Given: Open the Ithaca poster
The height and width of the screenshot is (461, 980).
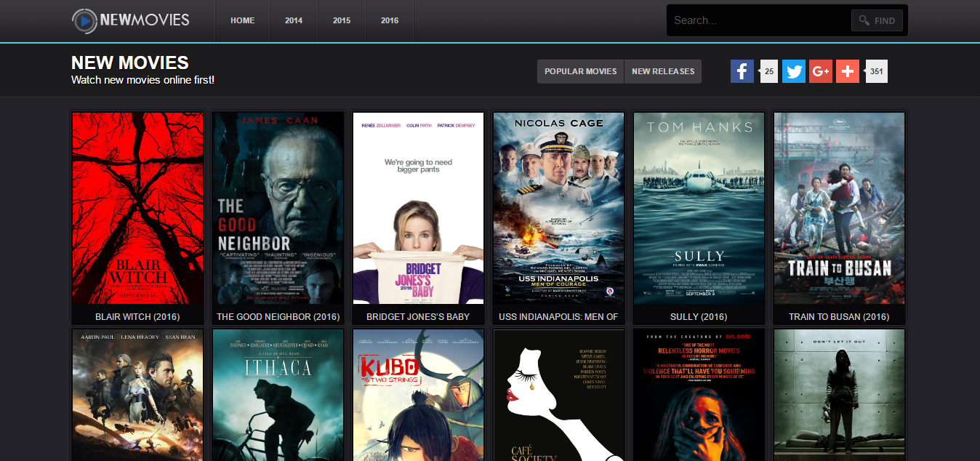Looking at the screenshot, I should tap(278, 395).
